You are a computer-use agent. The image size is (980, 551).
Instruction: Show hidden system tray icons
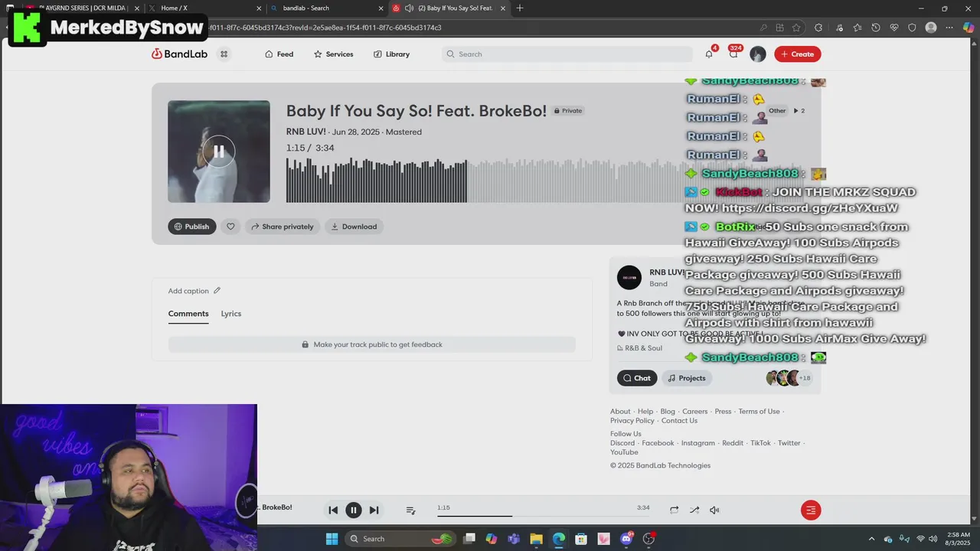pyautogui.click(x=873, y=539)
